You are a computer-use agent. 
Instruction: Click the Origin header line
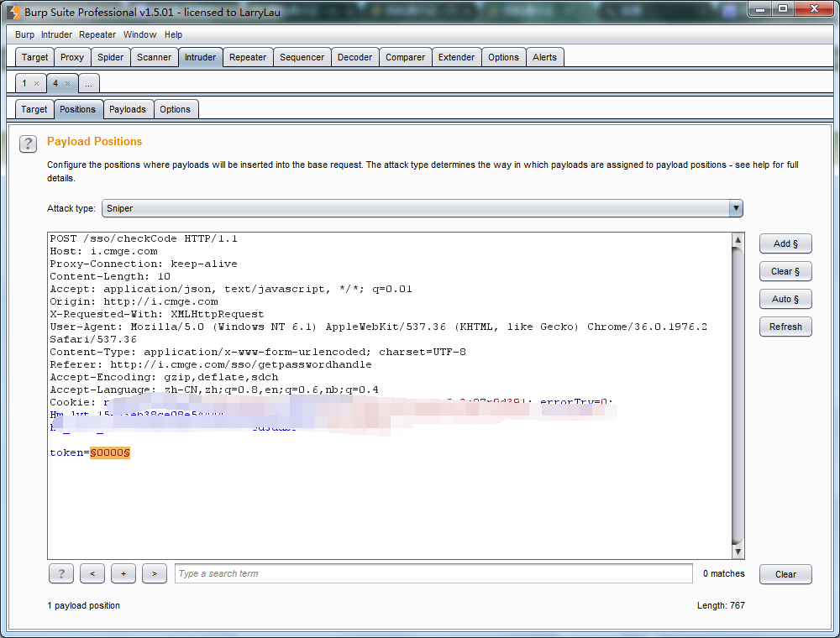click(x=134, y=302)
